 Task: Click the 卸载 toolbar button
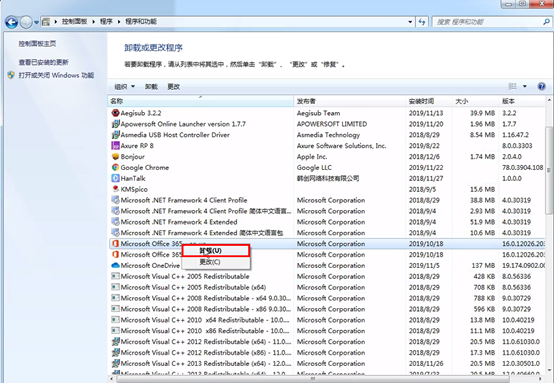(x=151, y=87)
